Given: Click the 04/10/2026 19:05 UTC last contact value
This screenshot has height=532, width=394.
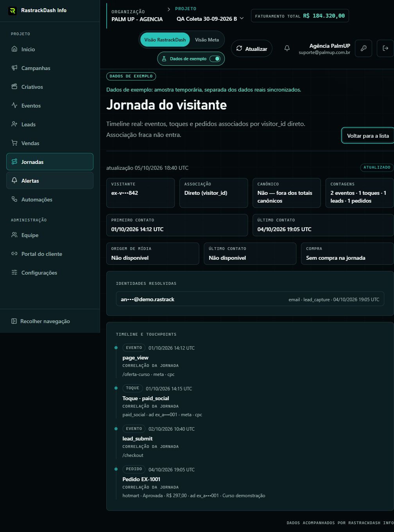Looking at the screenshot, I should pos(284,229).
